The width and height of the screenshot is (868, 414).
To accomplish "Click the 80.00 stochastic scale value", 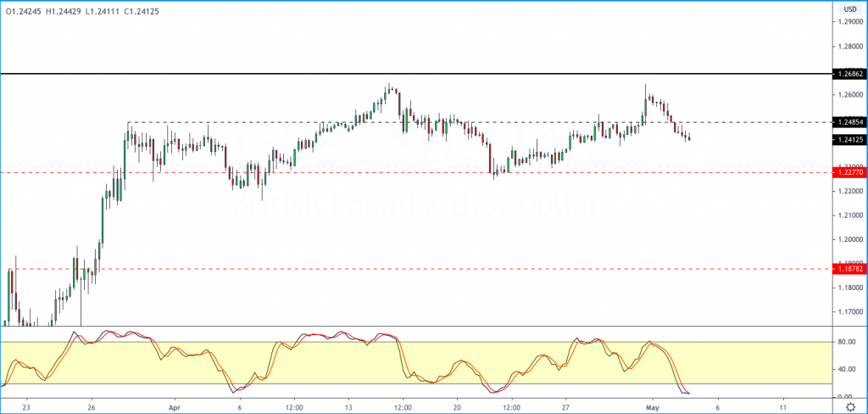I will [845, 343].
